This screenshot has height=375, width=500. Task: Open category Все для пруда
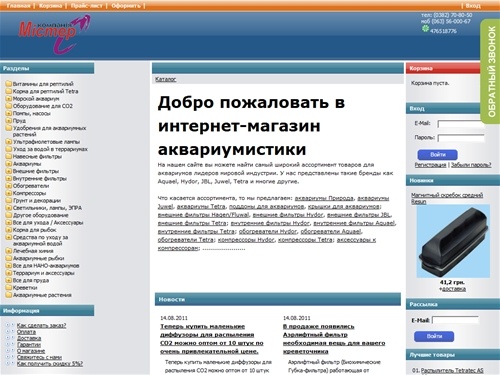click(x=31, y=280)
